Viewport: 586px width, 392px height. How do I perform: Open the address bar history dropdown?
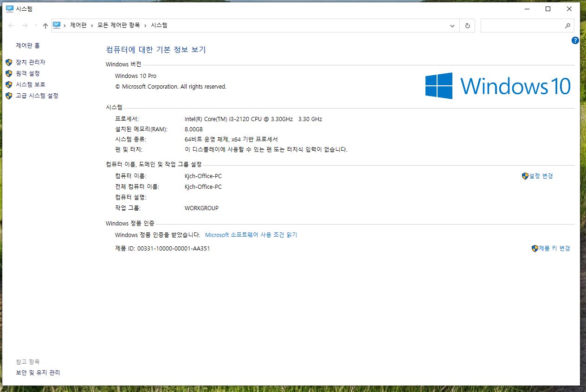point(452,26)
